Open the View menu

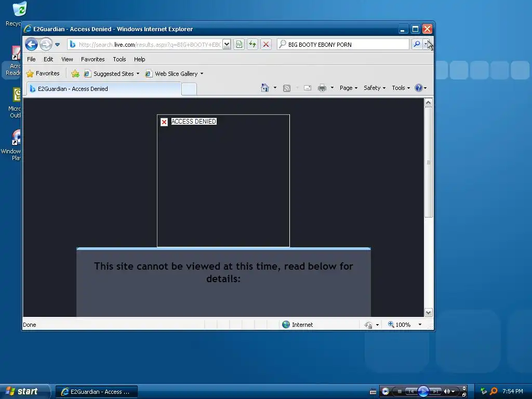click(x=67, y=59)
